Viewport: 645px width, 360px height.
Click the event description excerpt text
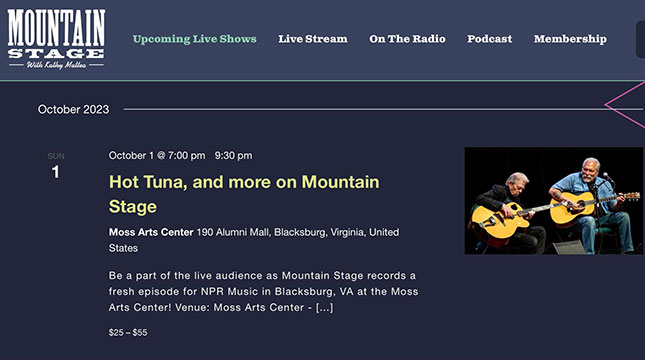coord(263,291)
